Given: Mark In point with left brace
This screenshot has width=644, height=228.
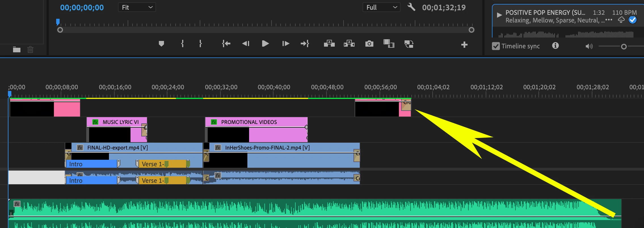Looking at the screenshot, I should tap(182, 43).
